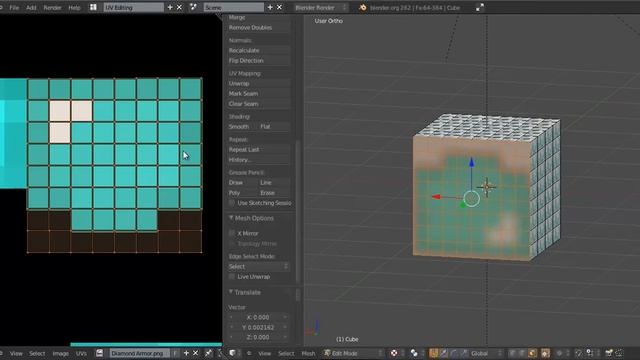Select Grease Pencil Erase

[x=274, y=193]
